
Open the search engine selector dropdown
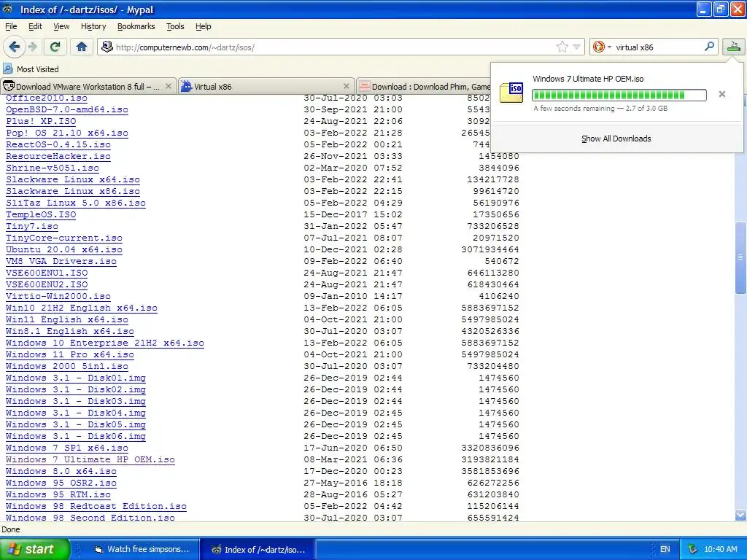[x=602, y=47]
